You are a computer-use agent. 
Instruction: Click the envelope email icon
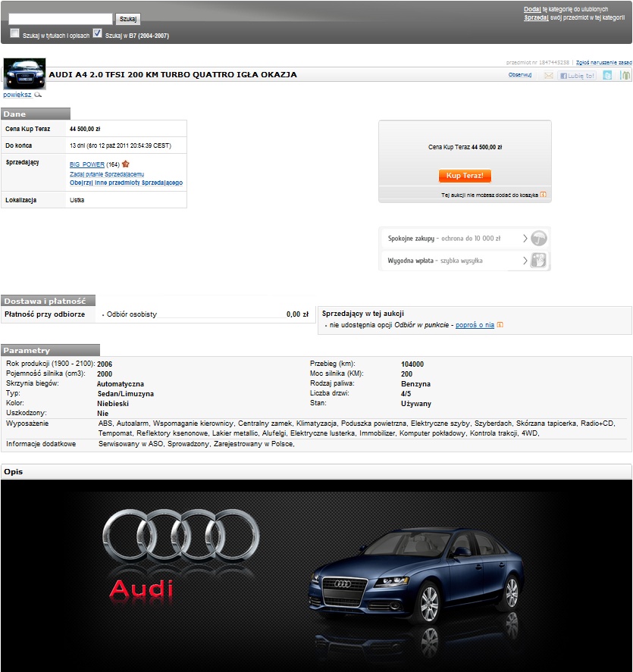[549, 76]
